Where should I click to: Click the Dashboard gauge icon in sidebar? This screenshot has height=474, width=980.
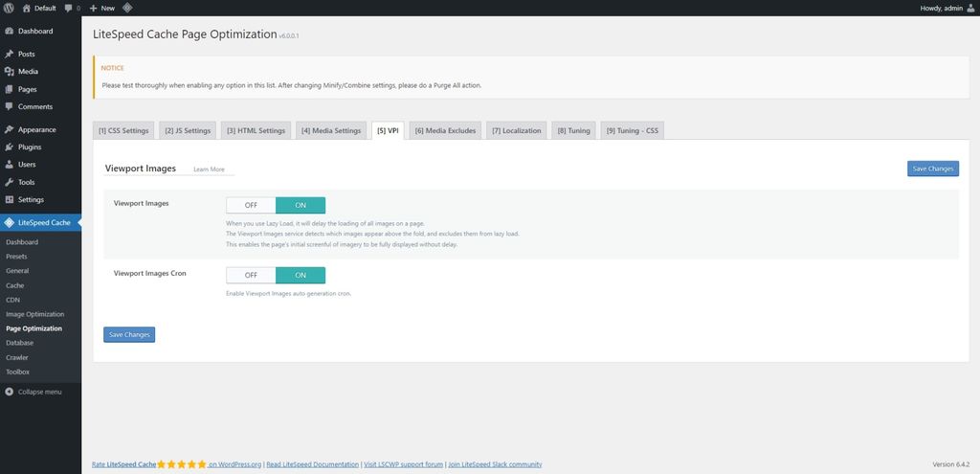(x=10, y=32)
